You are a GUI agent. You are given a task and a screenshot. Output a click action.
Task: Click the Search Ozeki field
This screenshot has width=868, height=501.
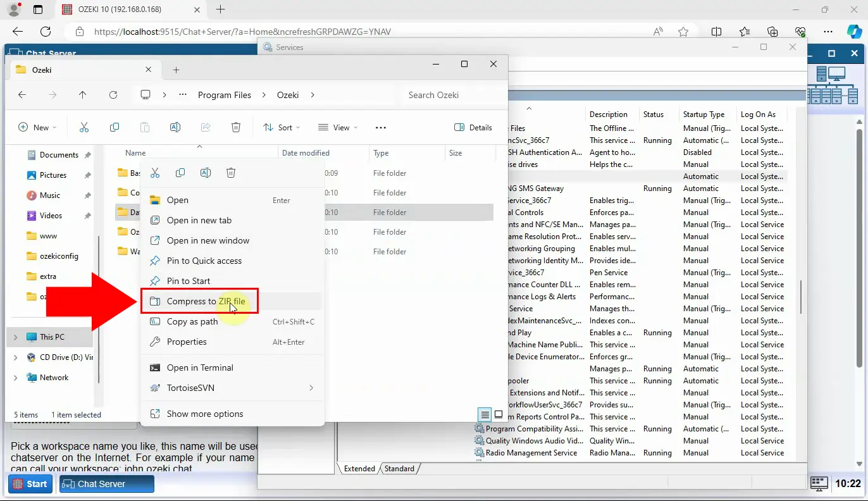(453, 95)
